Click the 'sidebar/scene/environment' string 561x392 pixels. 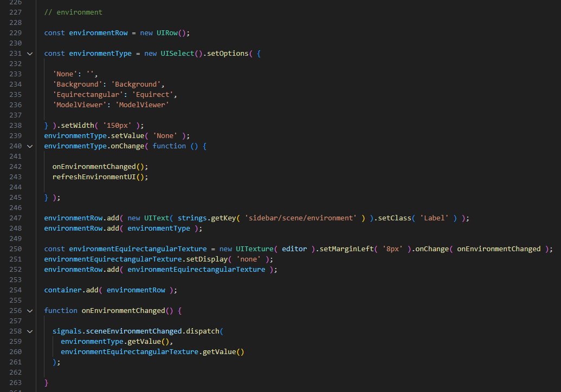(300, 218)
